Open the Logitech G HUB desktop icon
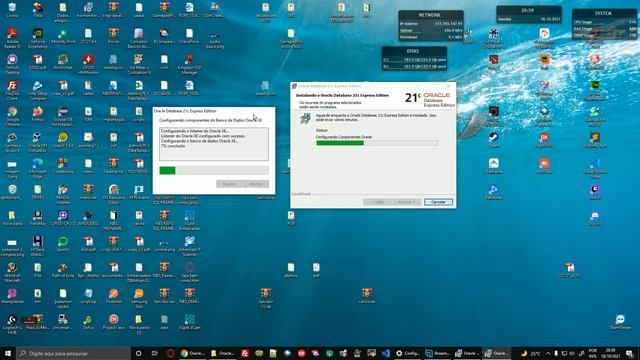640x360 pixels. [x=12, y=324]
